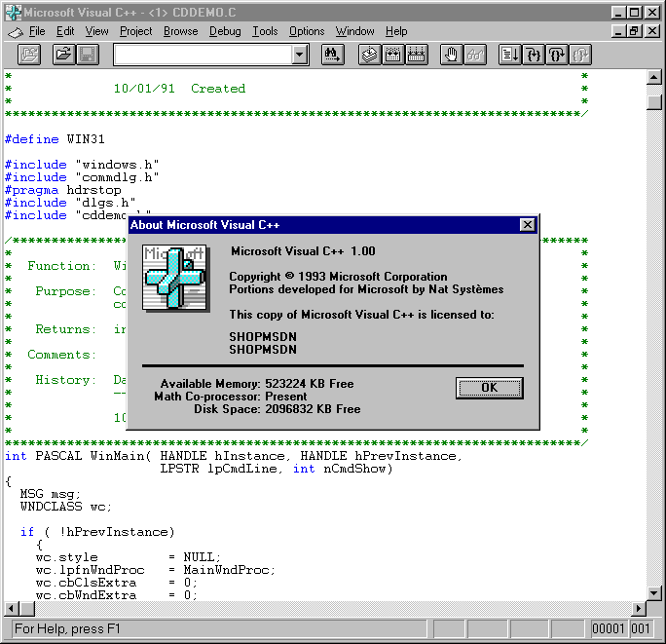The width and height of the screenshot is (666, 644).
Task: Click the 'wc.cbClsExtra' line
Action: [117, 583]
